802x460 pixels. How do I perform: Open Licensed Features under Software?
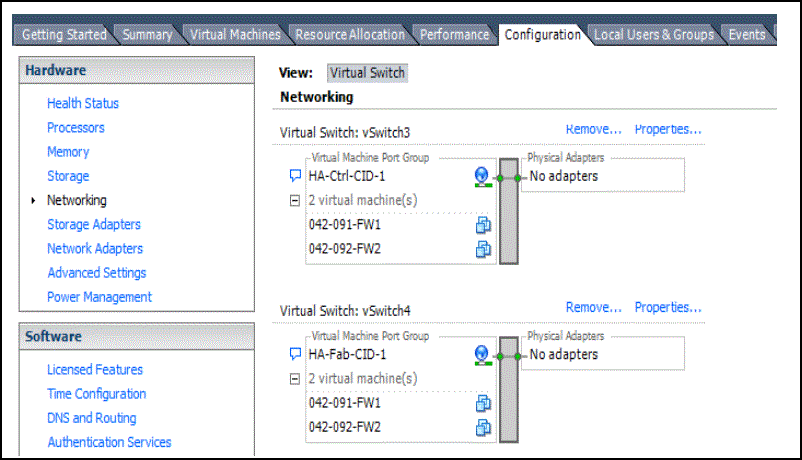[x=95, y=370]
